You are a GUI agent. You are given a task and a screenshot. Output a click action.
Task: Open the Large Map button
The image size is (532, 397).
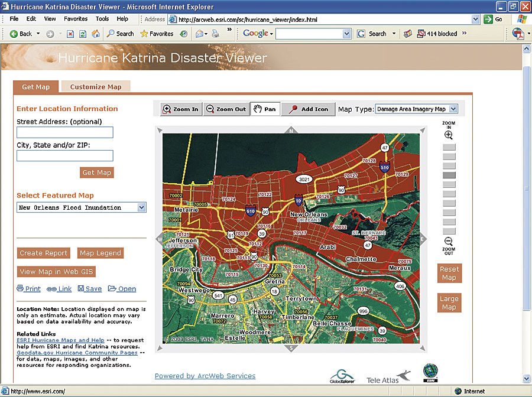click(449, 302)
